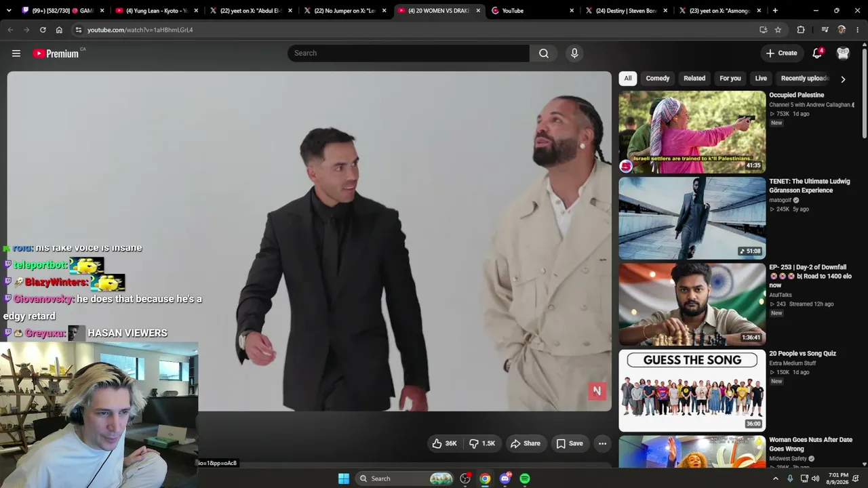The width and height of the screenshot is (868, 488).
Task: Click the Windows taskbar search box
Action: click(403, 479)
